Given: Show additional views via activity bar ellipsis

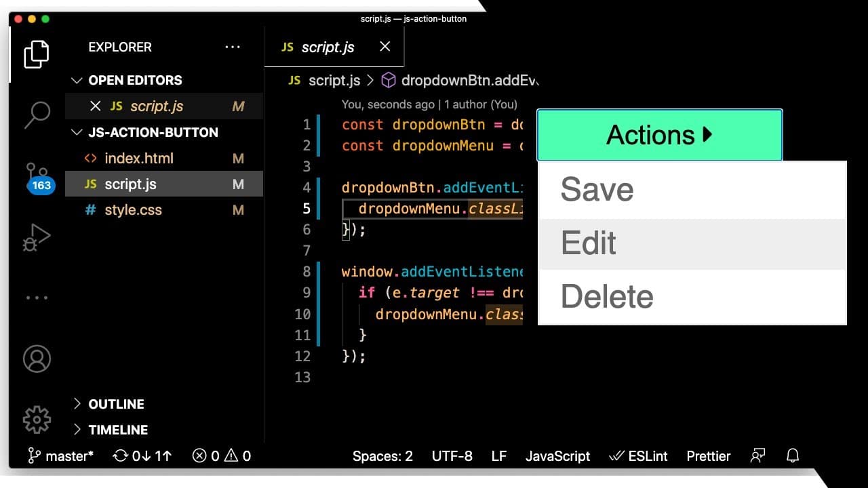Looking at the screenshot, I should pyautogui.click(x=37, y=298).
